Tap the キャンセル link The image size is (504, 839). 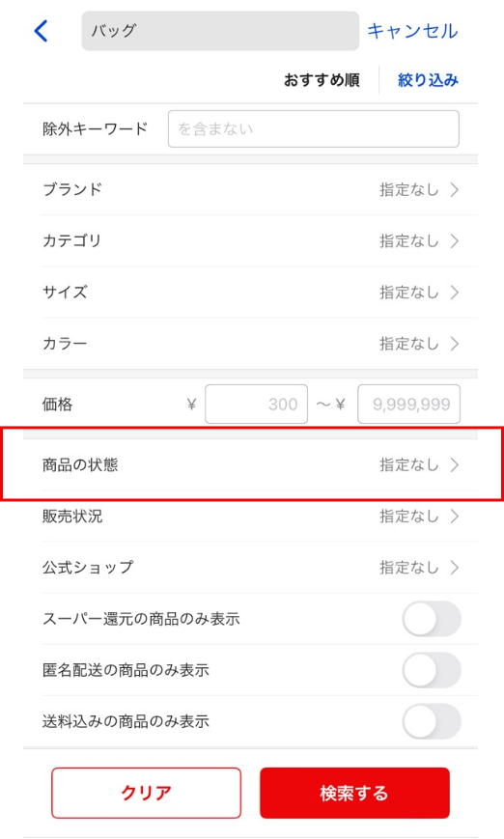point(412,31)
